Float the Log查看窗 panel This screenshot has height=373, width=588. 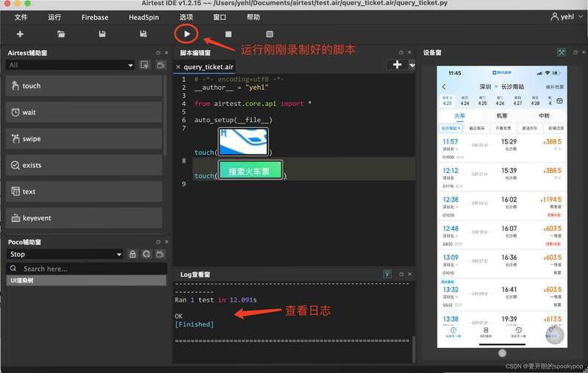[x=401, y=274]
